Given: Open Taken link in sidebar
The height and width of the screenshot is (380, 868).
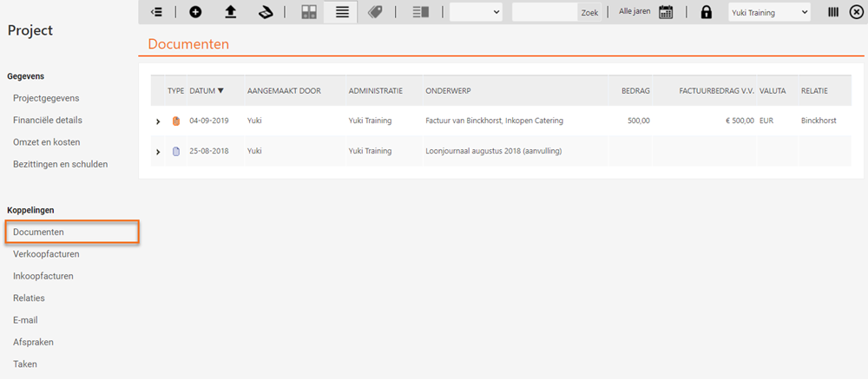Looking at the screenshot, I should pyautogui.click(x=25, y=364).
